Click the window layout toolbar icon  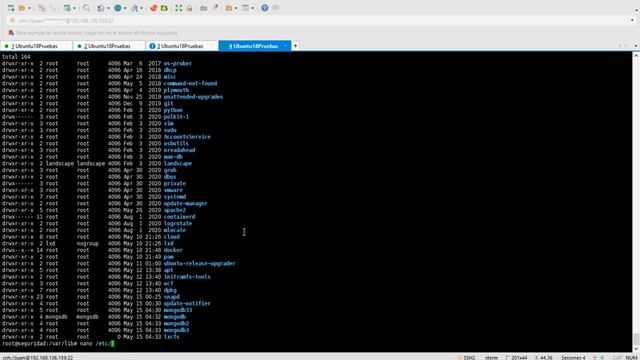(x=245, y=8)
